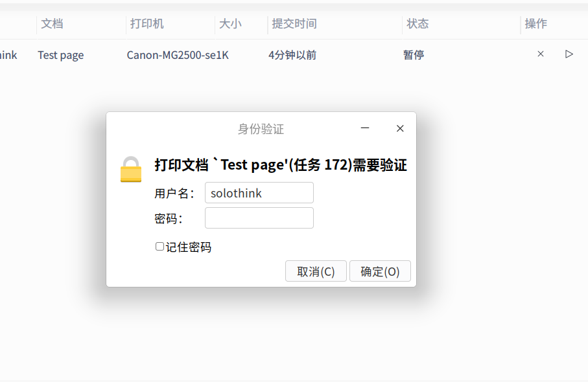
Task: Select the 4分钟以前 submit time cell
Action: (292, 56)
